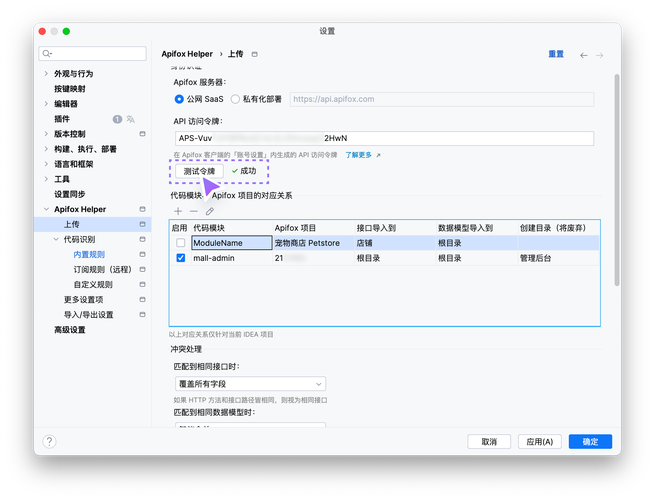Focus the settings search field

93,53
